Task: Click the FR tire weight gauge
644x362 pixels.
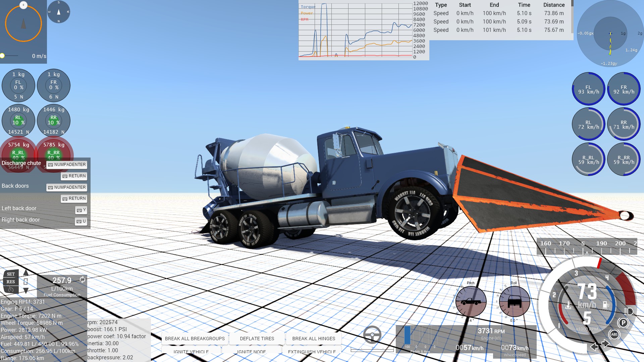Action: click(x=54, y=85)
